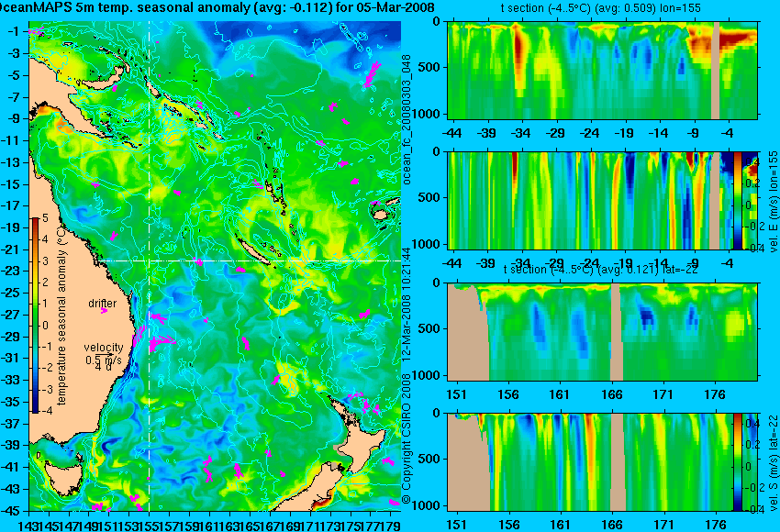Click the 'vel. E (m/s) lon=155' axis label
This screenshot has width=780, height=532.
tap(773, 202)
